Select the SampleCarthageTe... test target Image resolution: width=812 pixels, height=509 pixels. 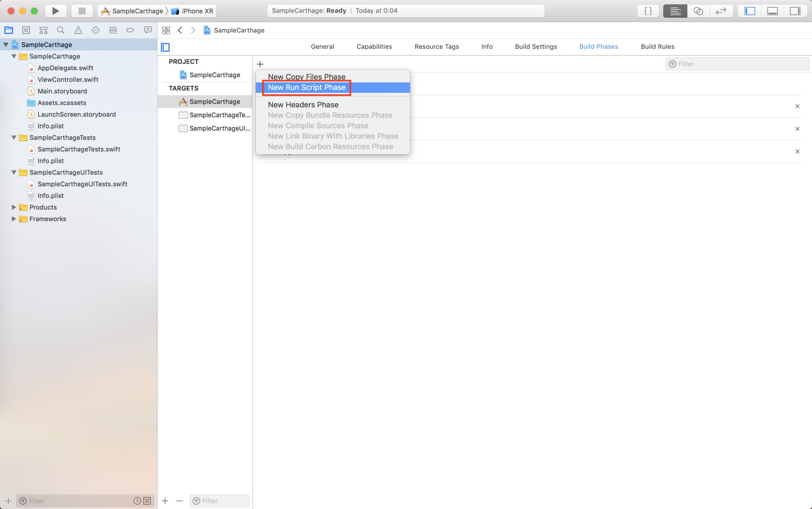(x=215, y=115)
